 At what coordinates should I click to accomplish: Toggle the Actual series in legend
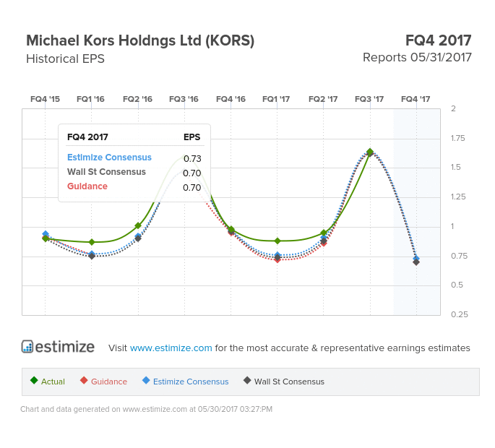coord(48,382)
